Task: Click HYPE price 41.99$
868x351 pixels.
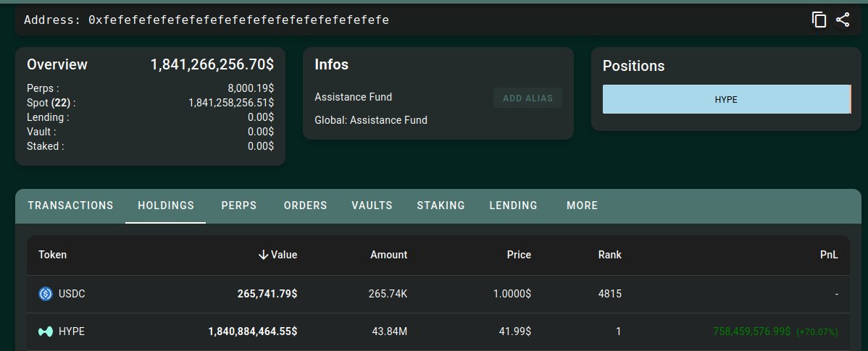Action: [x=515, y=331]
